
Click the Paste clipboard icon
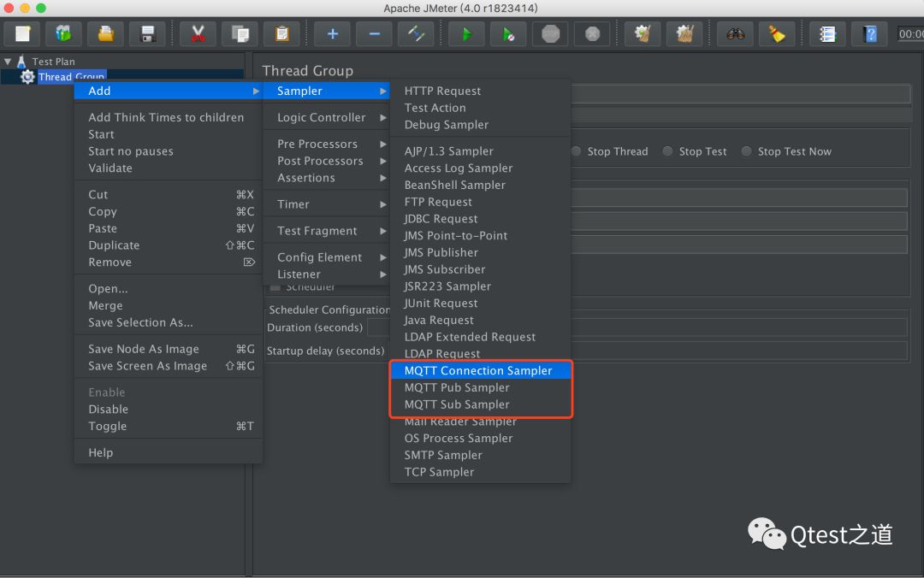tap(281, 33)
